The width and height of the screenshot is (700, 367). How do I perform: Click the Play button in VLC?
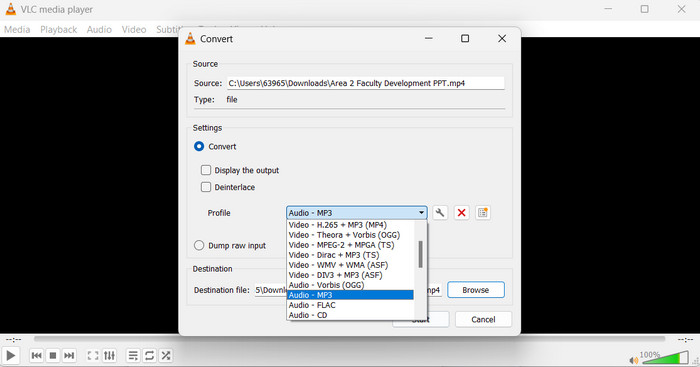(11, 355)
